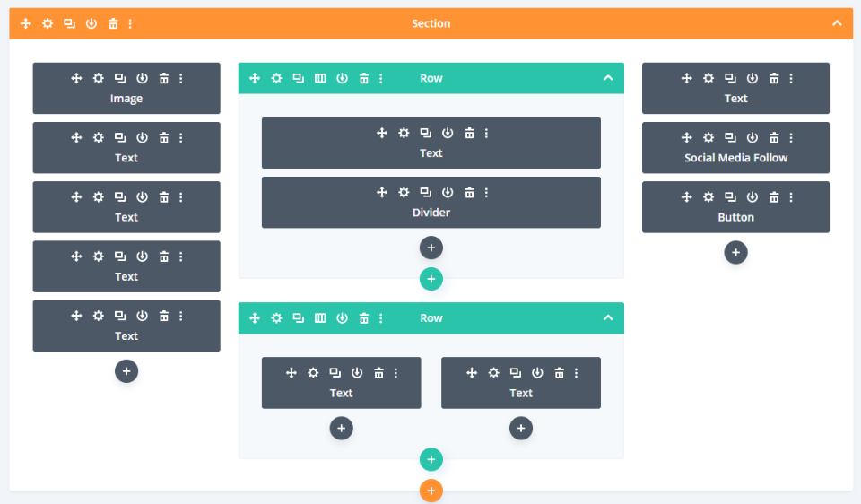The height and width of the screenshot is (504, 861).
Task: Toggle the Divider module's disable power icon
Action: click(448, 193)
